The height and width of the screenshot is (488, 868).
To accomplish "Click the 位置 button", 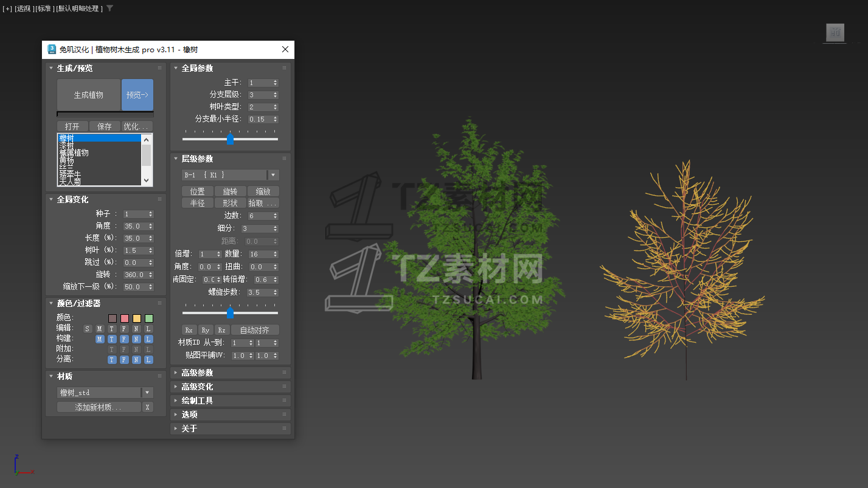I will pyautogui.click(x=198, y=191).
